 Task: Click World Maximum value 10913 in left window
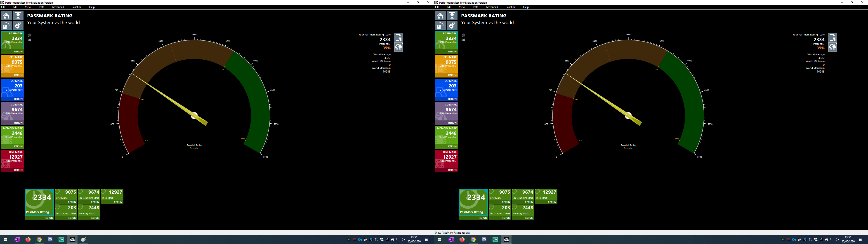pos(387,71)
